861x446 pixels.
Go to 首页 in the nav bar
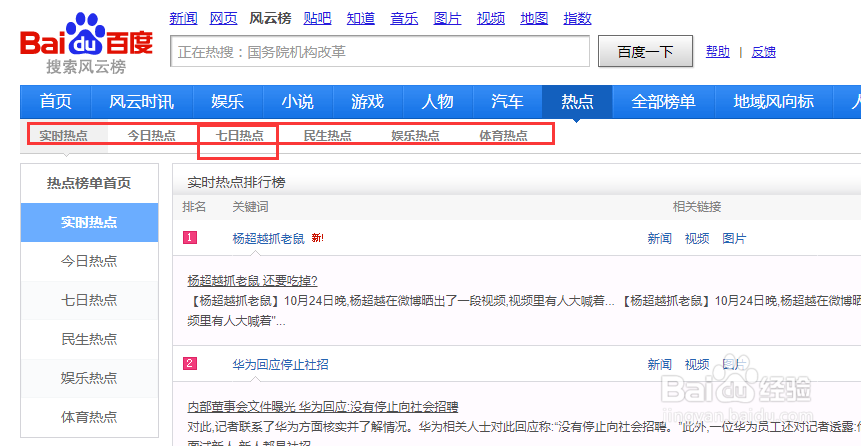pos(55,102)
